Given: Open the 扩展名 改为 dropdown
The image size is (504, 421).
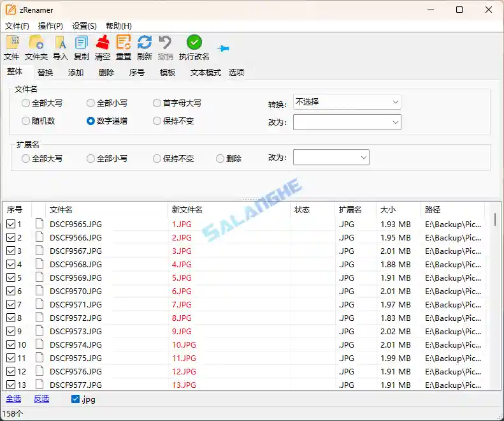Looking at the screenshot, I should pos(331,157).
